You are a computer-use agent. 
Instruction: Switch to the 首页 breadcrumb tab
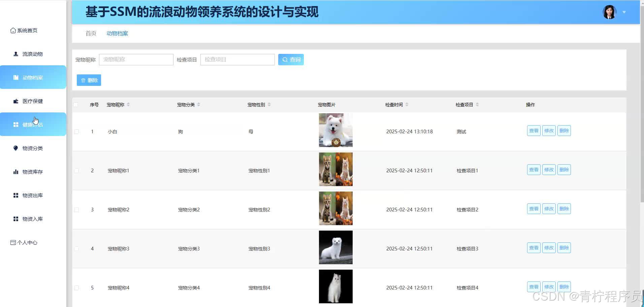tap(90, 33)
